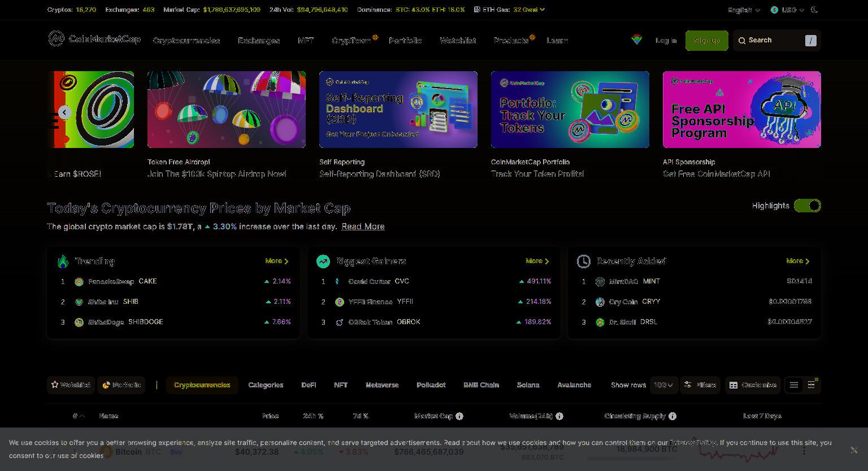
Task: Select the Avalanche tab
Action: 574,385
